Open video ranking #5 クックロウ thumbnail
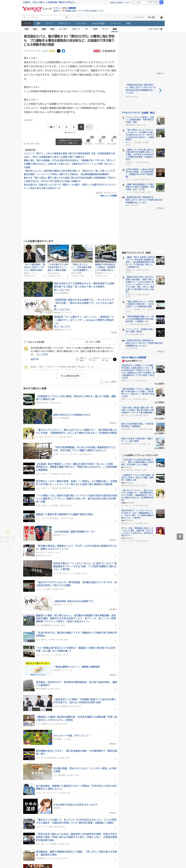This screenshot has width=186, height=868. coord(160,332)
